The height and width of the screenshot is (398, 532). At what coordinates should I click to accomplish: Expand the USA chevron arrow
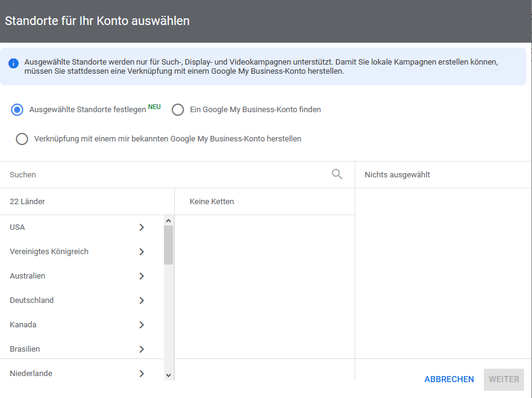[141, 227]
